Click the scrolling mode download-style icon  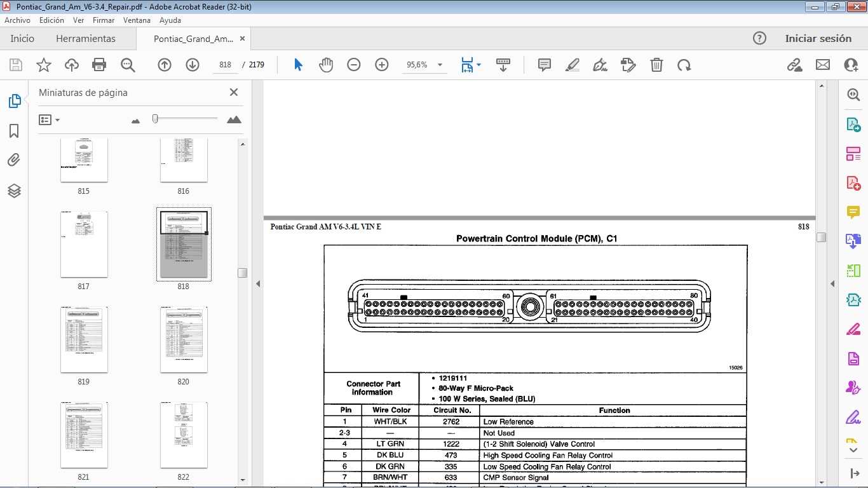coord(503,65)
